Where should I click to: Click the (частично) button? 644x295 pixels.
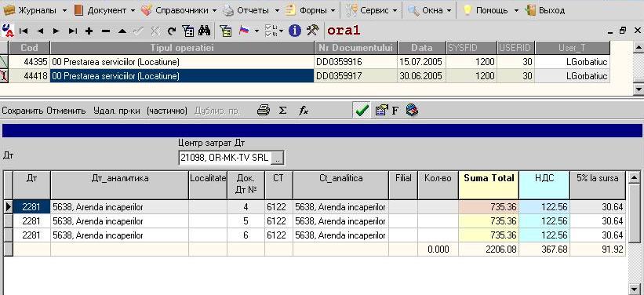[167, 111]
